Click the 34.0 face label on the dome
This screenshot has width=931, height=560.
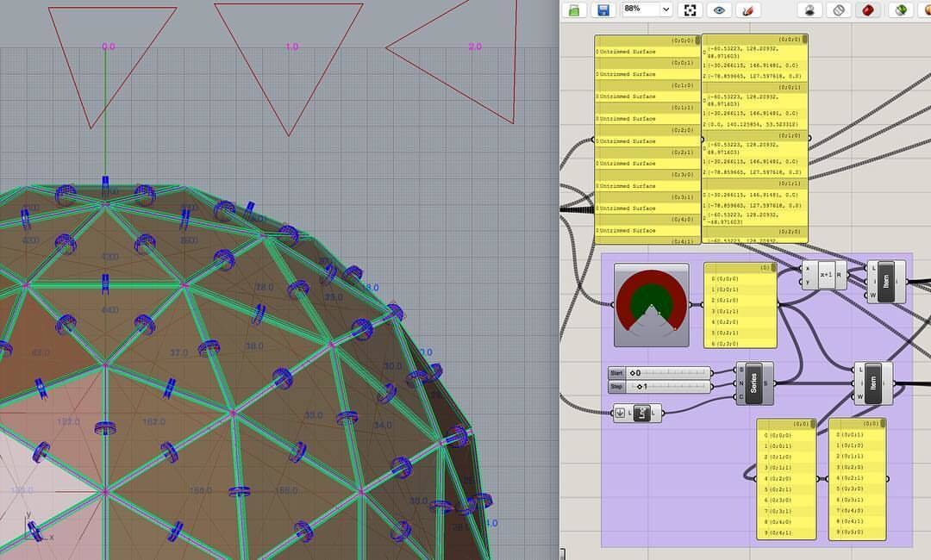(383, 425)
